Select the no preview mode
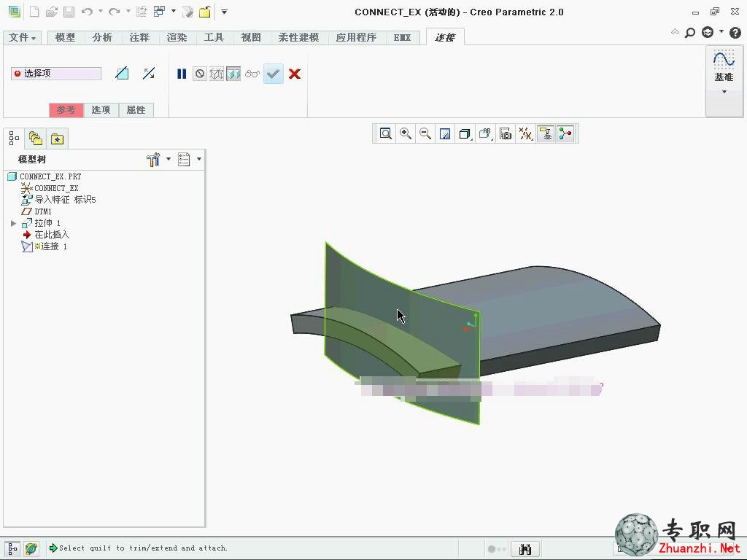This screenshot has height=560, width=747. 200,74
